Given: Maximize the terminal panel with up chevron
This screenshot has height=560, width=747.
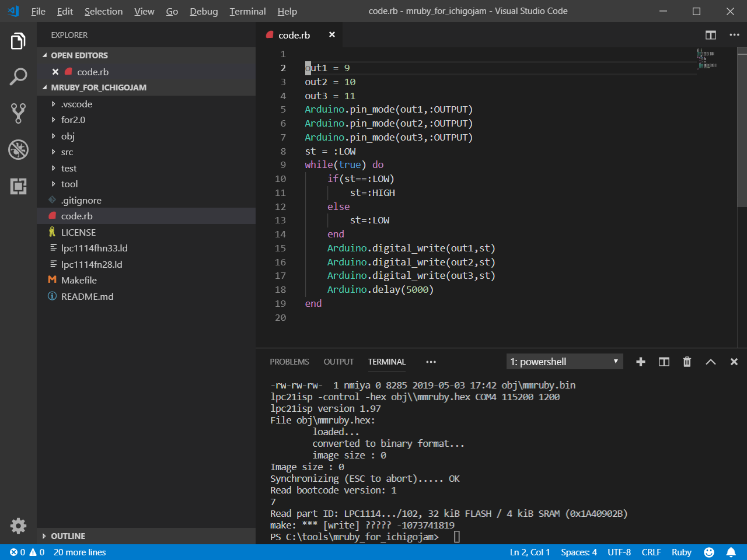Looking at the screenshot, I should click(x=710, y=362).
